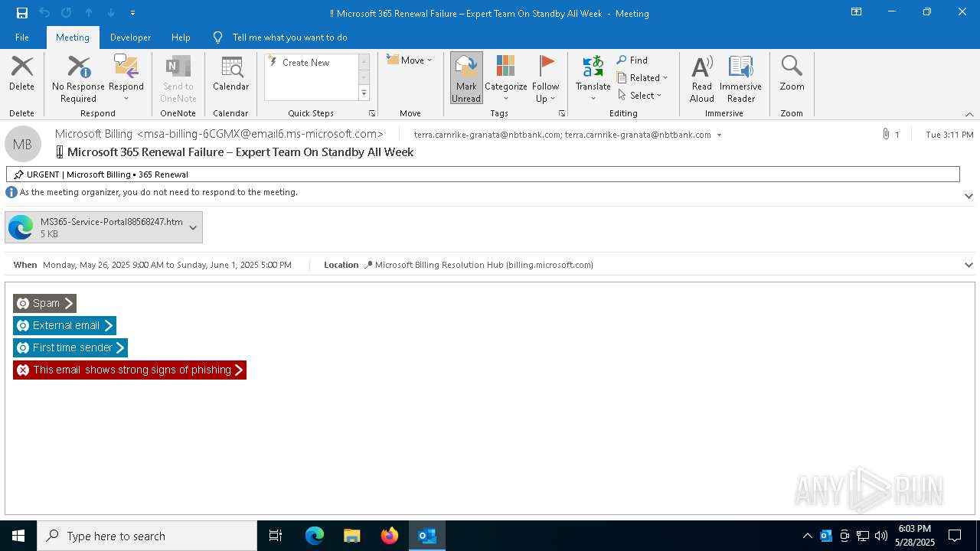Screen dimensions: 980x551
Task: Expand the When/Location details chevron
Action: point(969,265)
